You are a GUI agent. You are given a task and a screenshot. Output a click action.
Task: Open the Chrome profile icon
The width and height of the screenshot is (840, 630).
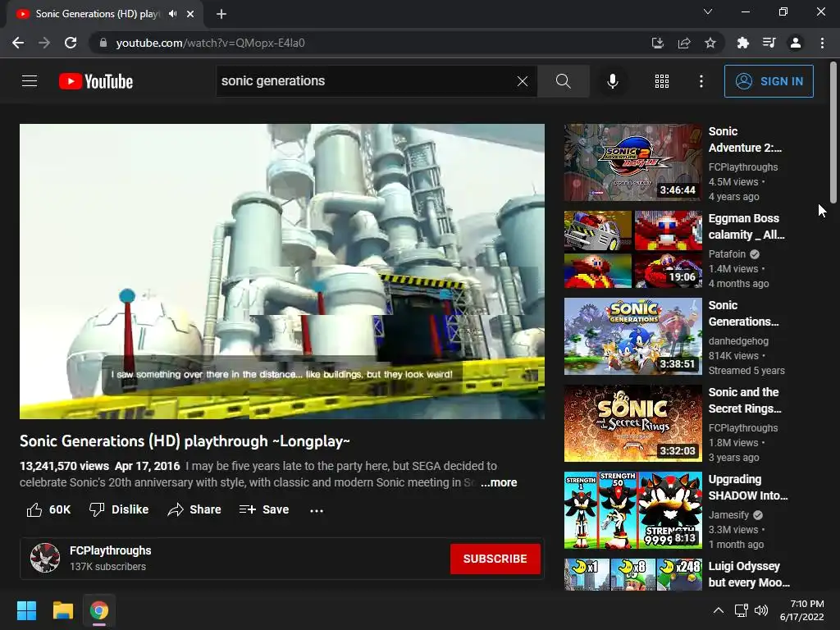796,43
